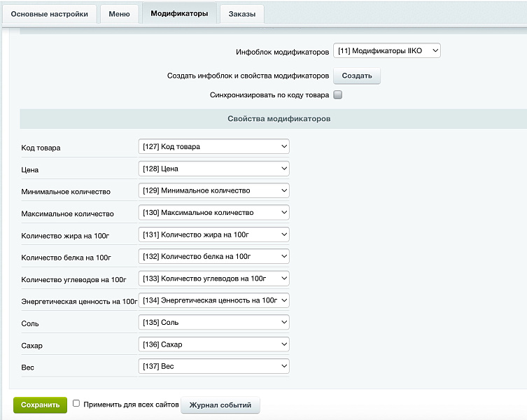
Task: Open the Энергетическая ценность на 100г dropdown
Action: tap(214, 300)
